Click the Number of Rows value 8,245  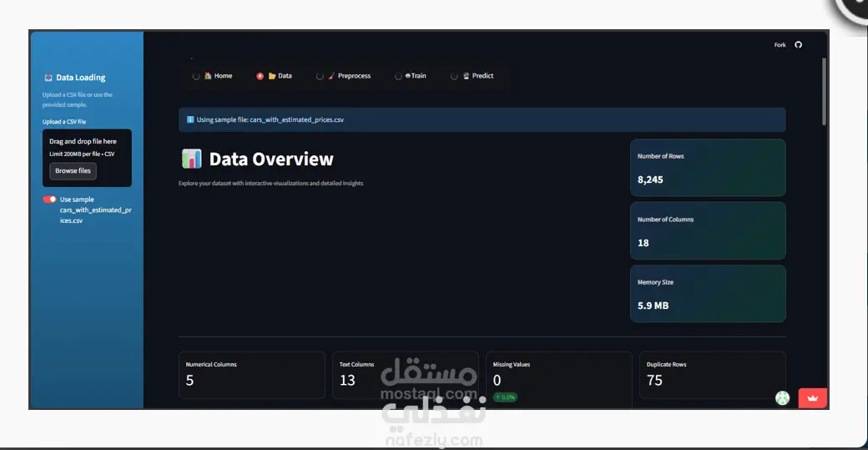coord(650,179)
